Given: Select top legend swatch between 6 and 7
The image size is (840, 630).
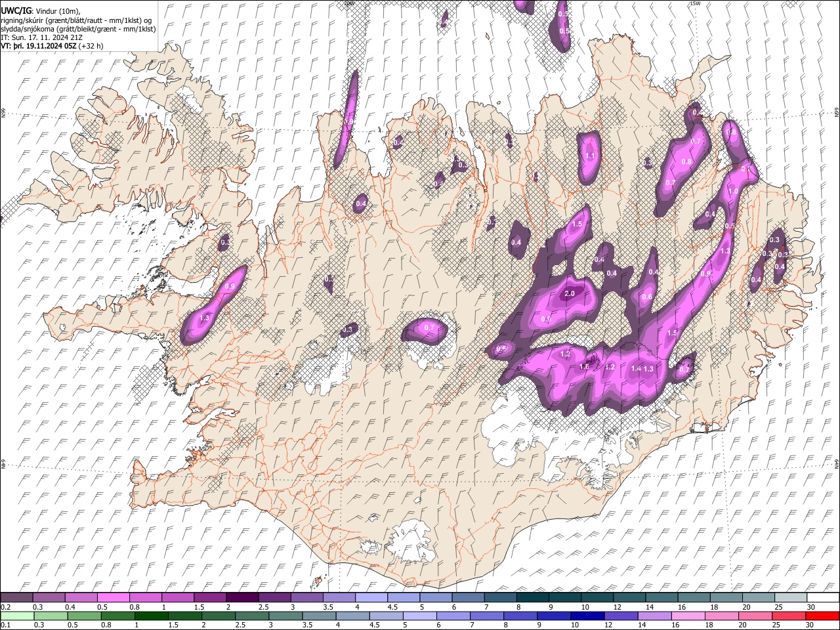Looking at the screenshot, I should tap(468, 598).
